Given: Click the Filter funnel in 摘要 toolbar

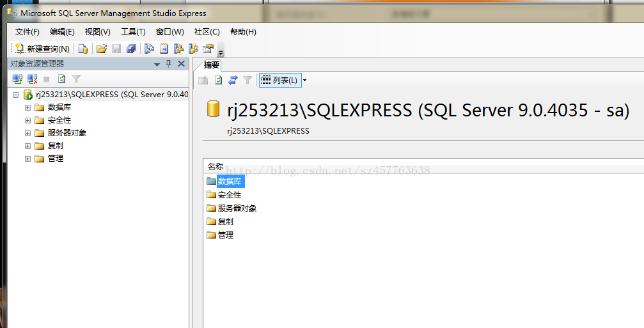Looking at the screenshot, I should coord(247,80).
